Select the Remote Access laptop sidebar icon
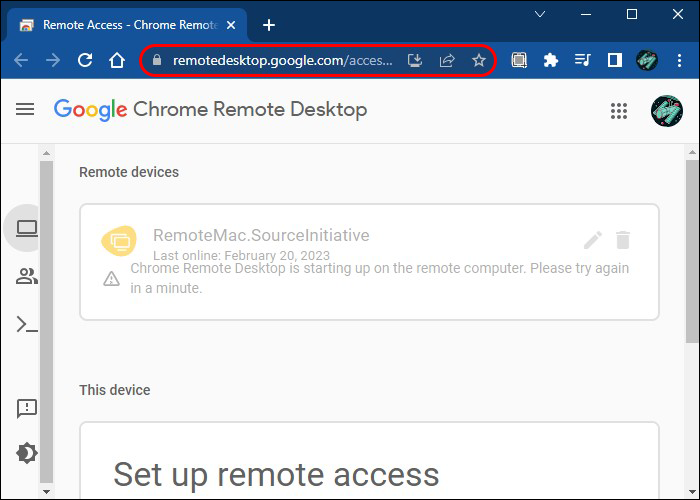Viewport: 700px width, 500px height. click(27, 229)
